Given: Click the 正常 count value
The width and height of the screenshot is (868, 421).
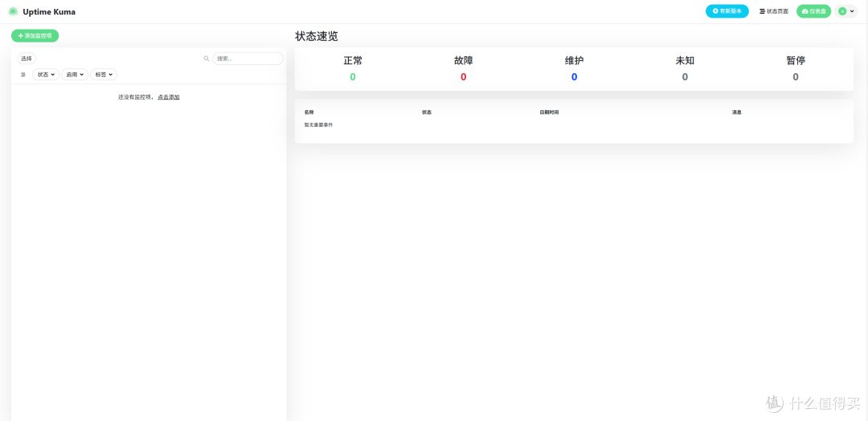Looking at the screenshot, I should [x=353, y=77].
